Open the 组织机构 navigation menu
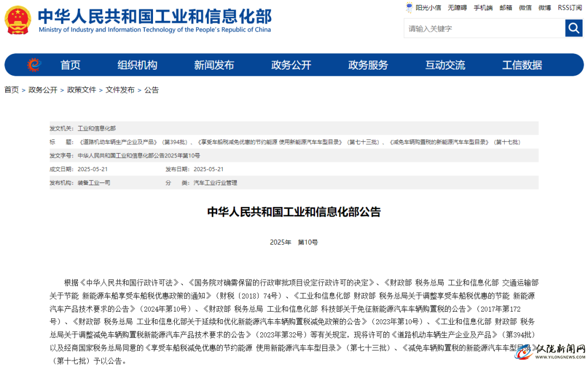Image resolution: width=588 pixels, height=365 pixels. coord(137,65)
